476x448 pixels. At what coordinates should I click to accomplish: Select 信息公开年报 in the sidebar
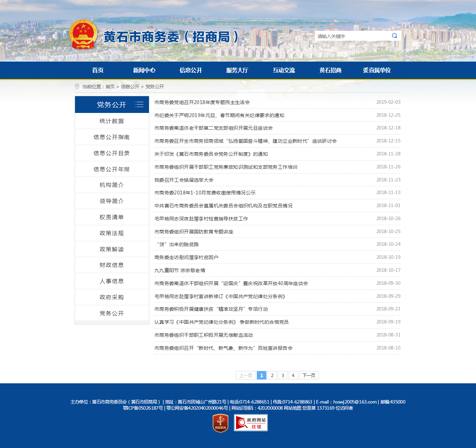(112, 169)
